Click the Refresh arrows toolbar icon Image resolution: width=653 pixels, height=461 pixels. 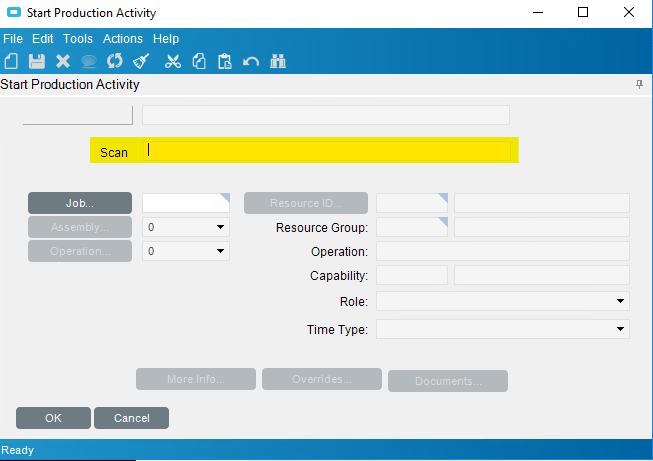[115, 61]
